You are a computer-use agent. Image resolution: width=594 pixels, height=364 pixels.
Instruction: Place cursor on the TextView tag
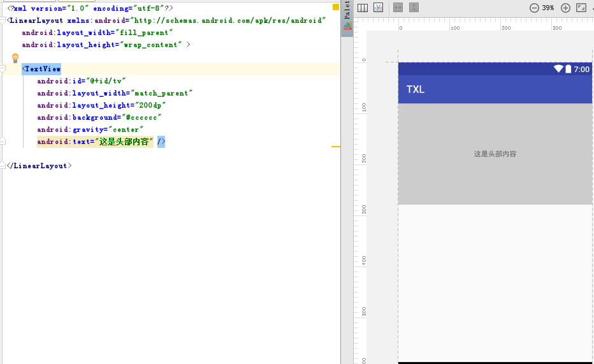[x=41, y=69]
